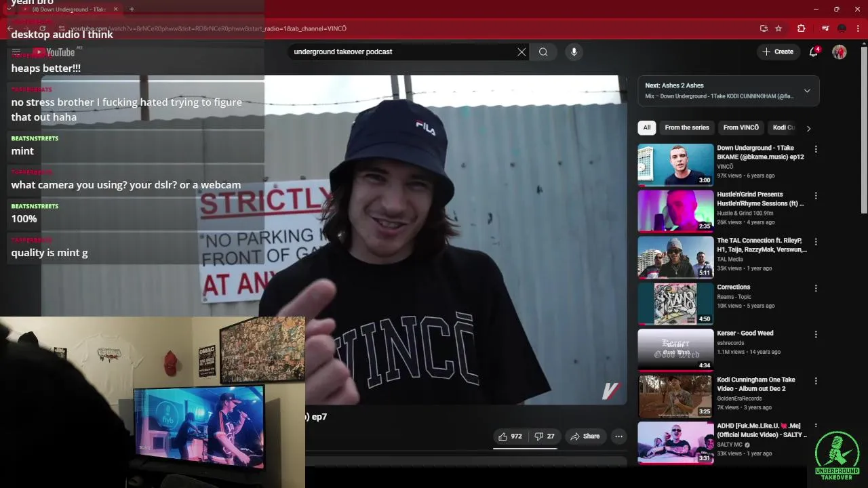Open Hustle'n'Rhyme Sessions thumbnail
The height and width of the screenshot is (488, 868).
pyautogui.click(x=675, y=211)
